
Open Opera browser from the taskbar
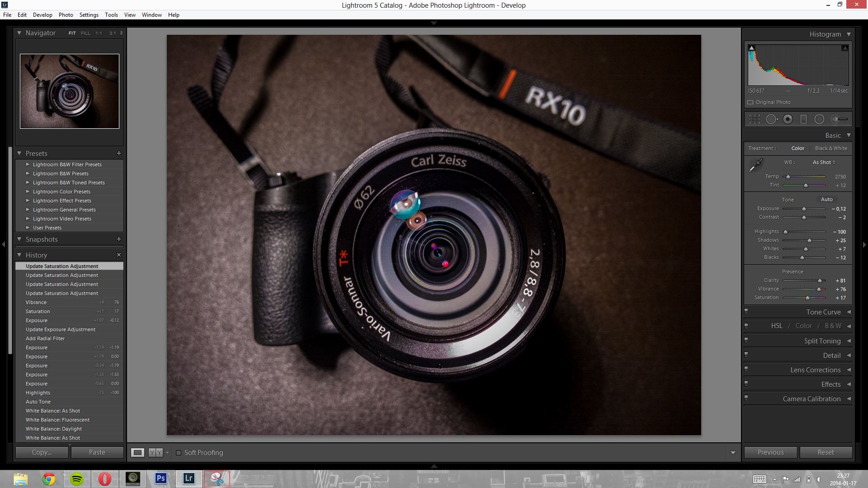105,479
